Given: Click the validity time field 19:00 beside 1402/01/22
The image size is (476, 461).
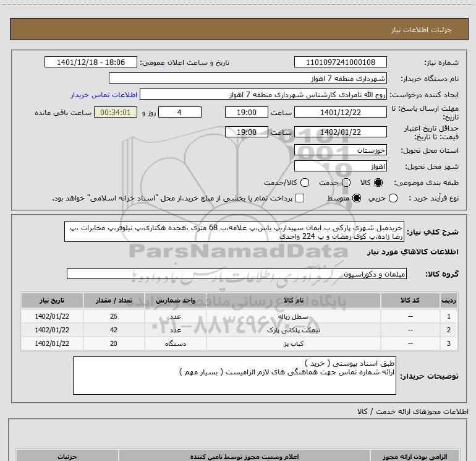Looking at the screenshot, I should [247, 132].
